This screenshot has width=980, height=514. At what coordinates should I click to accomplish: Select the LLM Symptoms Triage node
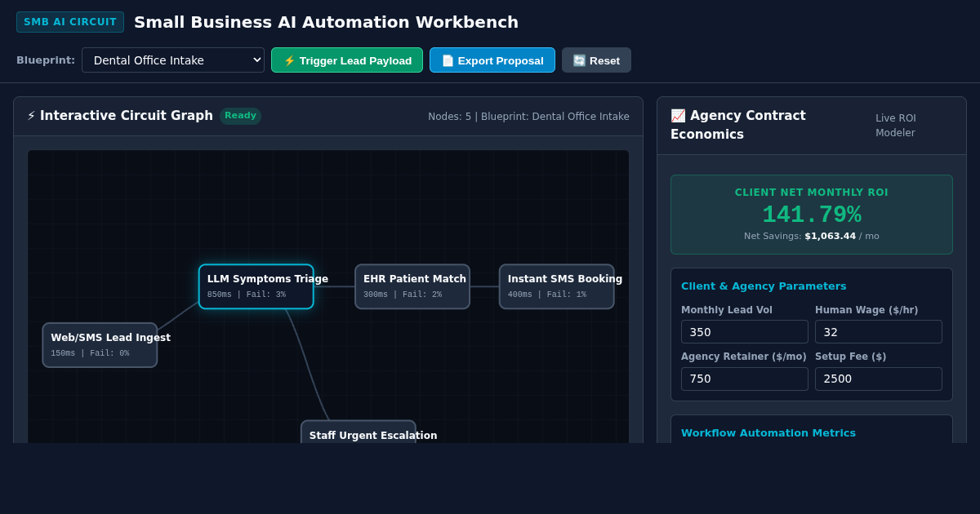[x=256, y=286]
